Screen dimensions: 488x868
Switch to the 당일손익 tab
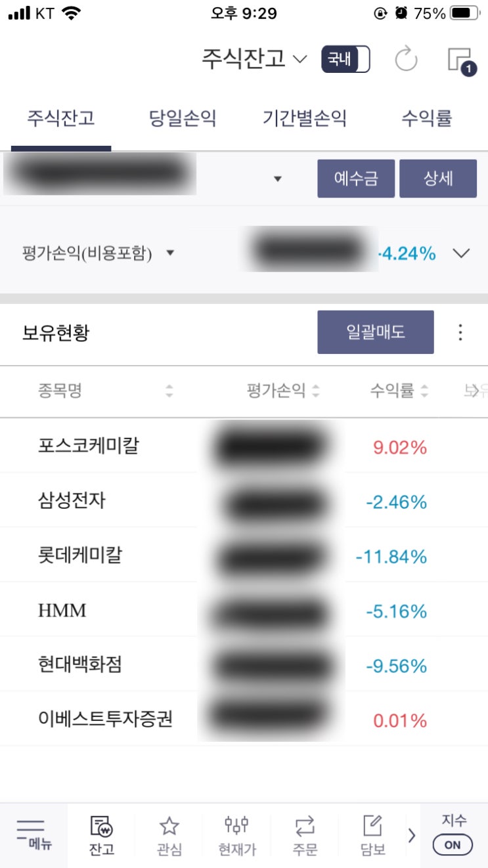[x=183, y=119]
